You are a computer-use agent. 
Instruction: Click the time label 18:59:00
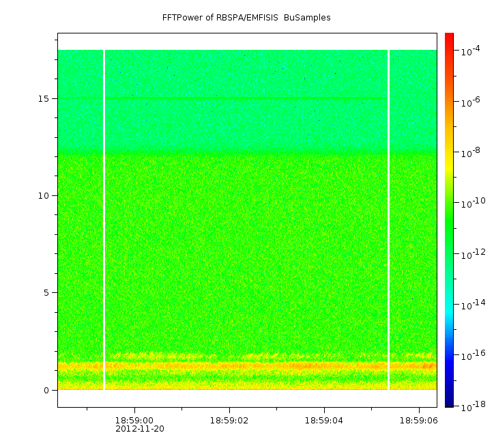tap(134, 421)
